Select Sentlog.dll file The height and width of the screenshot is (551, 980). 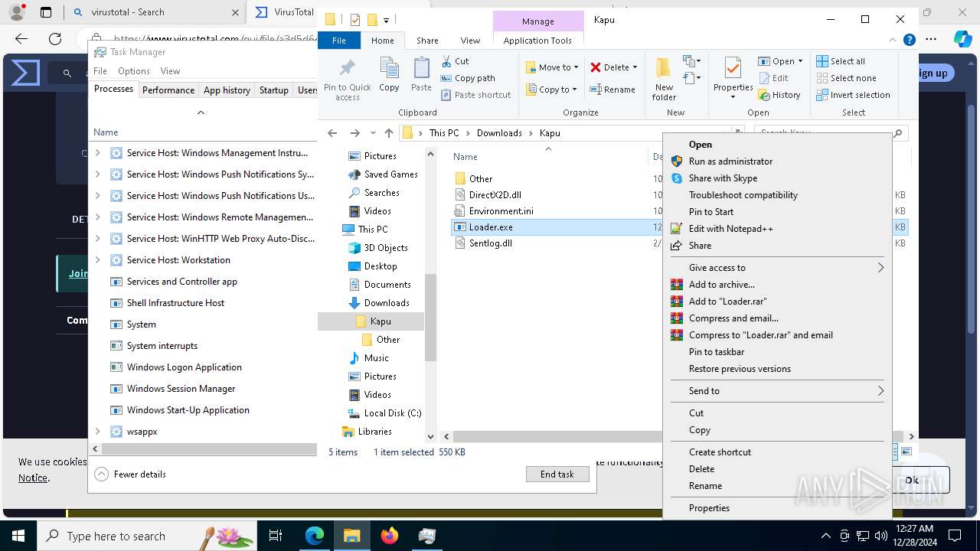click(x=490, y=243)
